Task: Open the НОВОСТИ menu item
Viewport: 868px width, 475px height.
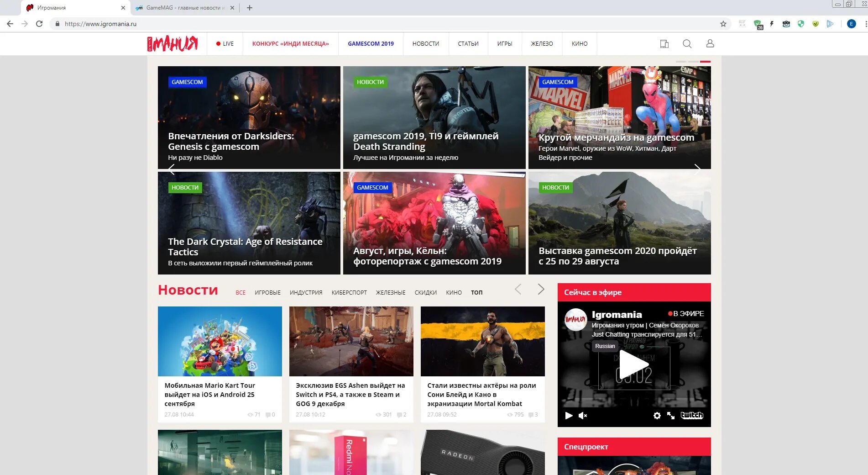Action: (426, 44)
